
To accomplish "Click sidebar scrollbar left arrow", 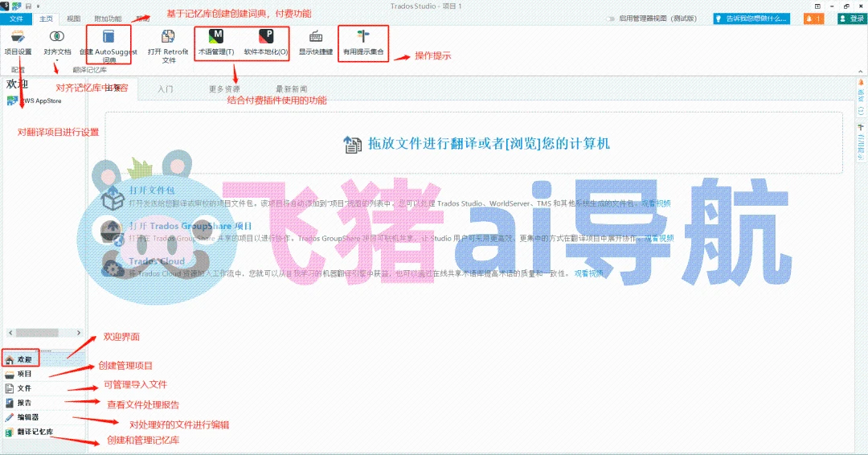I will [10, 333].
